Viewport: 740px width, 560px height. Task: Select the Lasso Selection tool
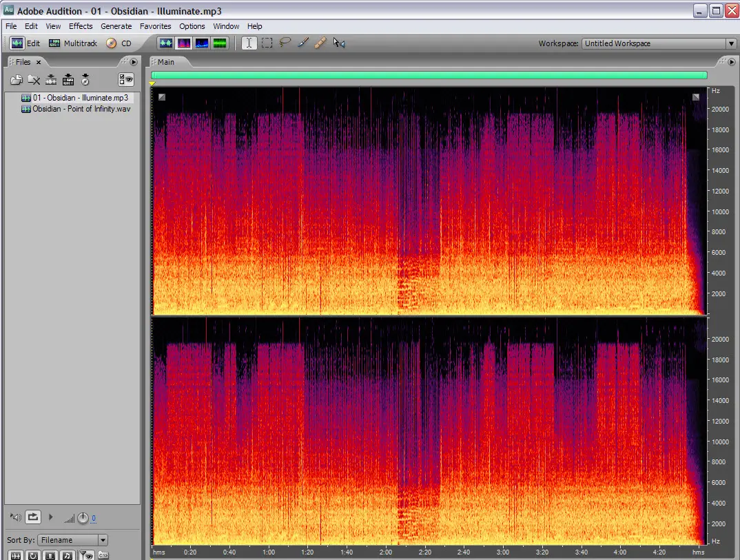[x=285, y=43]
